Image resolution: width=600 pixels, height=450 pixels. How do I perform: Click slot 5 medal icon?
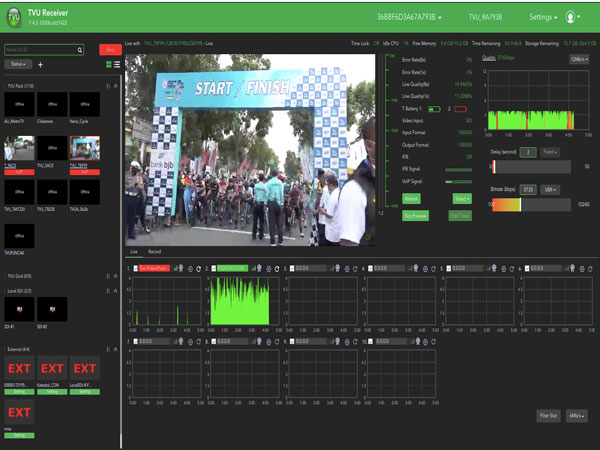point(494,268)
